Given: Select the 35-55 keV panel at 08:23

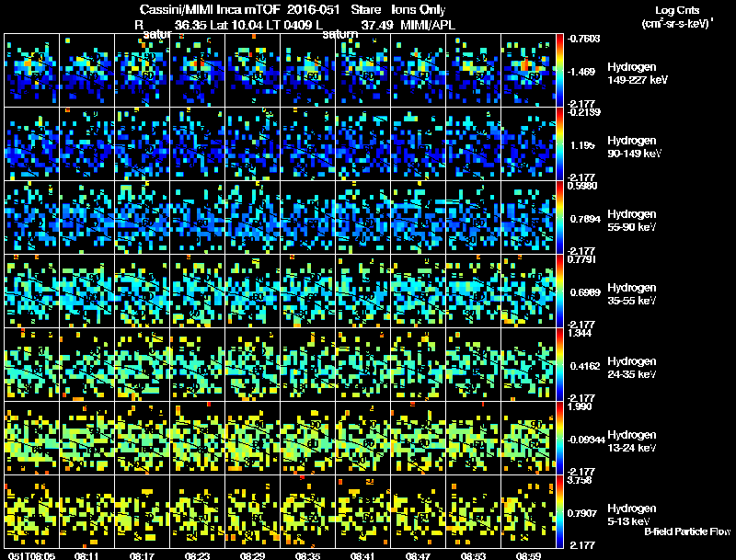Looking at the screenshot, I should 198,291.
